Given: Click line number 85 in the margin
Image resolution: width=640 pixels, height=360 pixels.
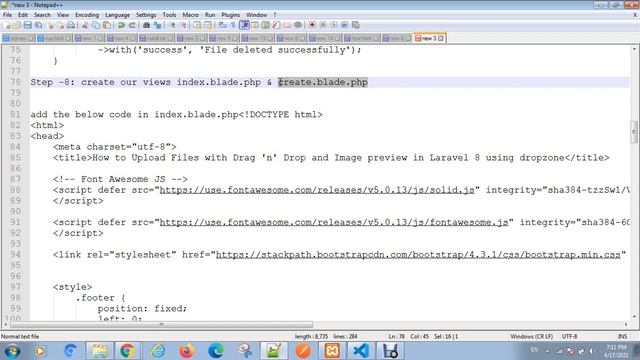Looking at the screenshot, I should coord(16,158).
